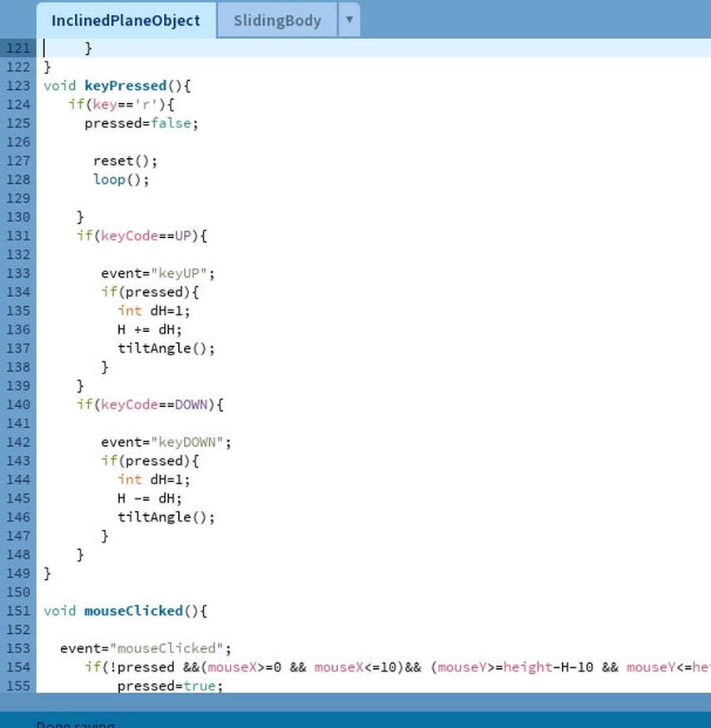711x728 pixels.
Task: Click the loop(); call
Action: click(122, 180)
